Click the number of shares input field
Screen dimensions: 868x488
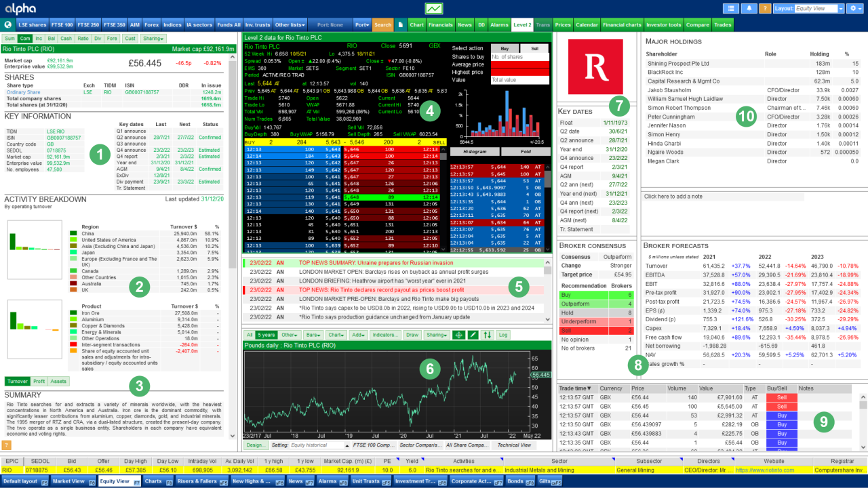[519, 57]
